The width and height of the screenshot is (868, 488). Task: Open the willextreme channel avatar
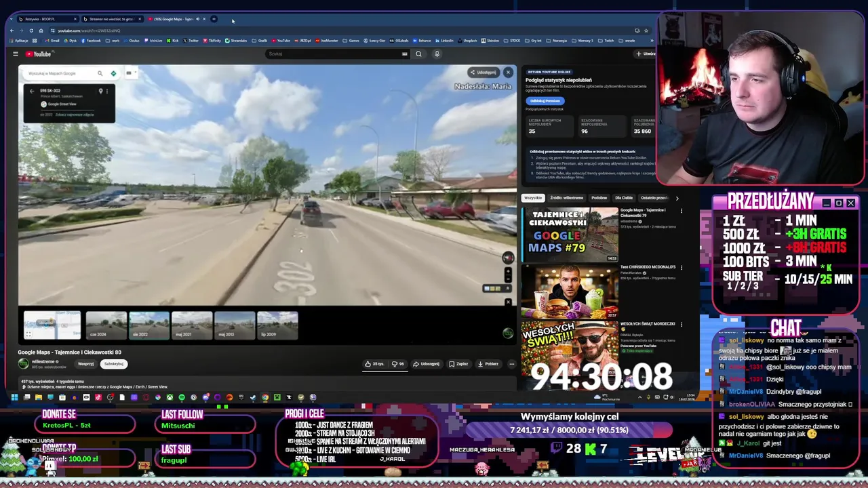tap(23, 364)
